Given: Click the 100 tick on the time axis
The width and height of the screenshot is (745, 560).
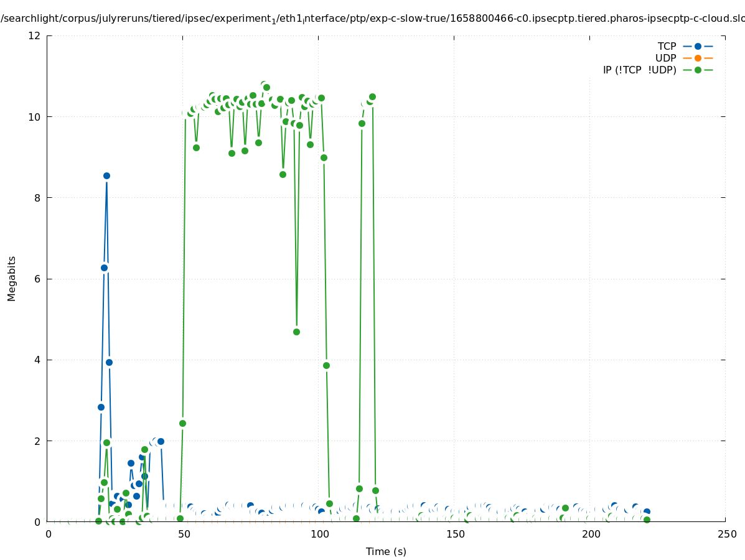Looking at the screenshot, I should 319,534.
